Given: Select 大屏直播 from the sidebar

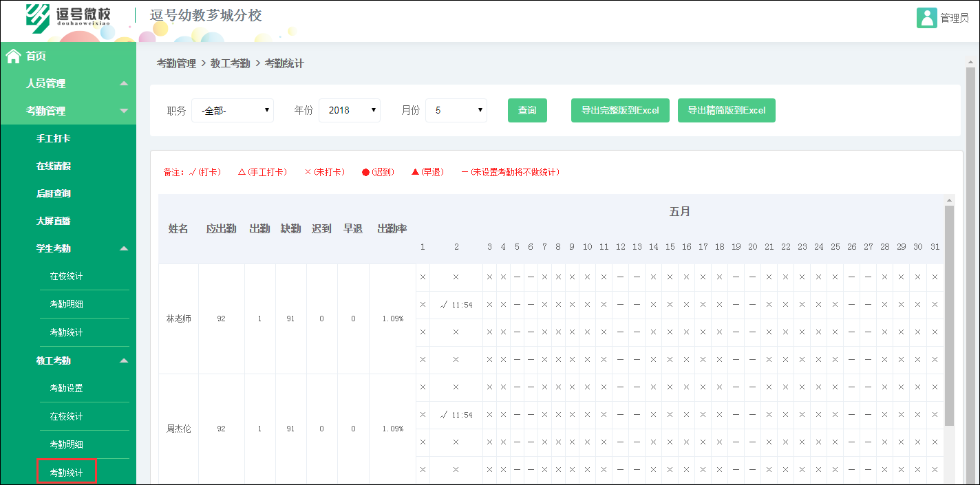Looking at the screenshot, I should point(67,221).
